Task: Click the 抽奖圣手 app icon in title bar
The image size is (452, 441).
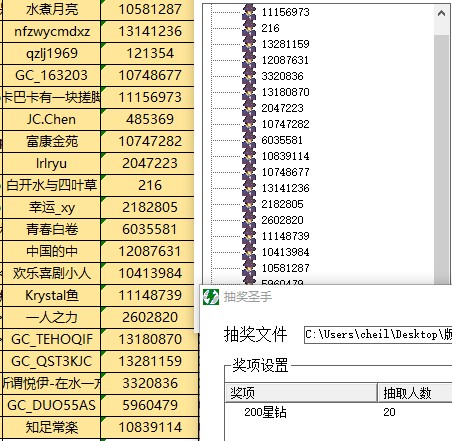Action: click(x=211, y=297)
